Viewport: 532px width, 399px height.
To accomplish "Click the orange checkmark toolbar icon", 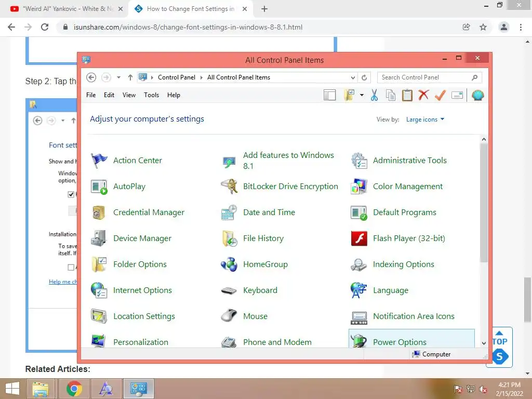I will 440,96.
